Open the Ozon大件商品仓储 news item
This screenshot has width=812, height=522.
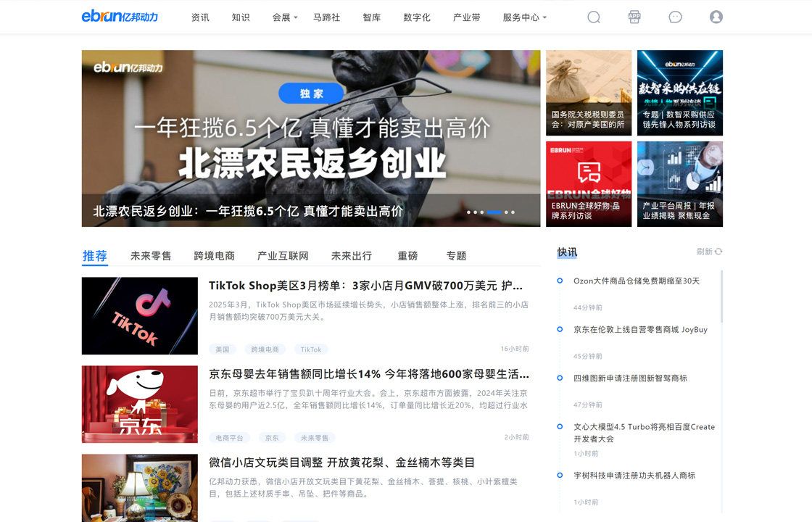coord(637,281)
